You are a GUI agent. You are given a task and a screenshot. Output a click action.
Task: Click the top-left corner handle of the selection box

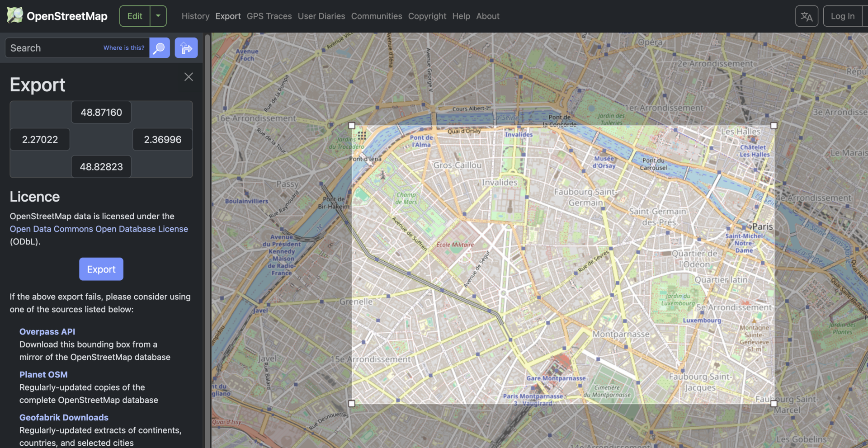352,126
